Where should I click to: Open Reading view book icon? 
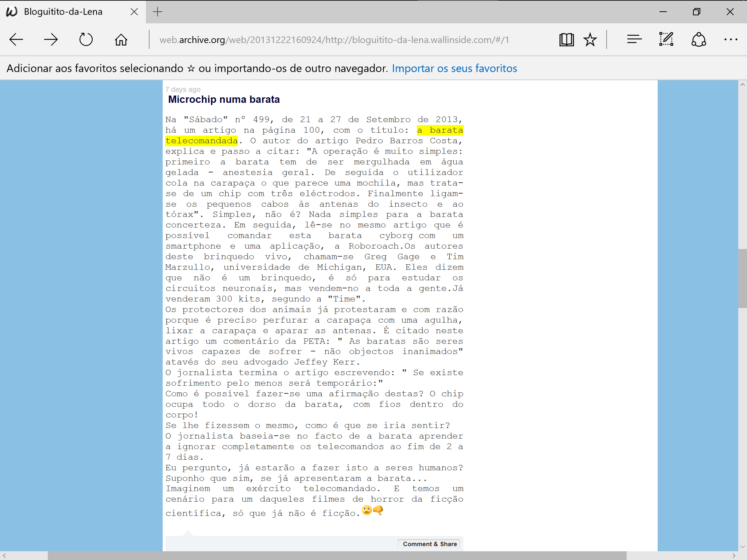coord(566,39)
